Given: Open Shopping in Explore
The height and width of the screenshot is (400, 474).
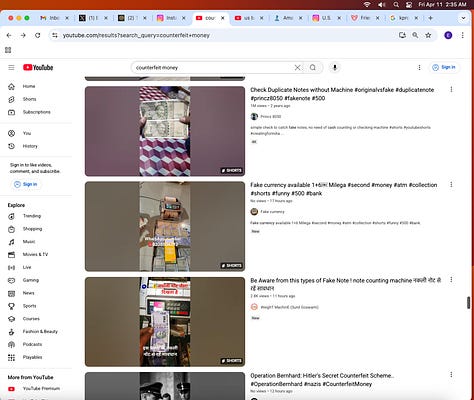Looking at the screenshot, I should pyautogui.click(x=32, y=229).
